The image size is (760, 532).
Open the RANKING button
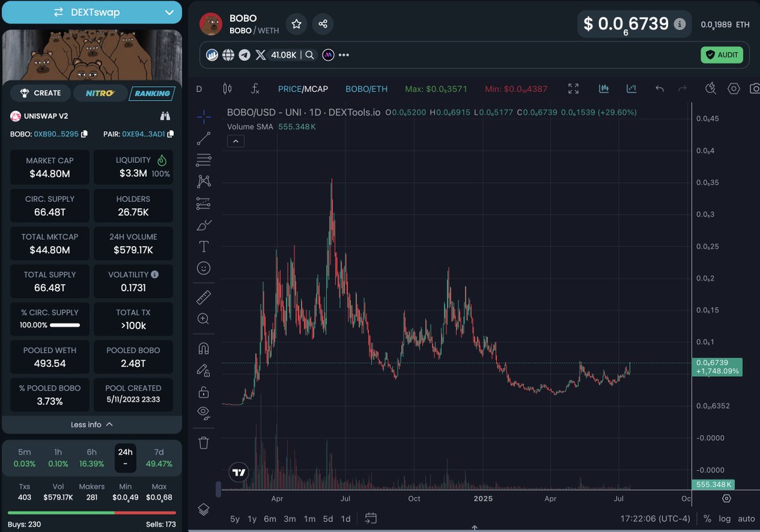pos(152,93)
